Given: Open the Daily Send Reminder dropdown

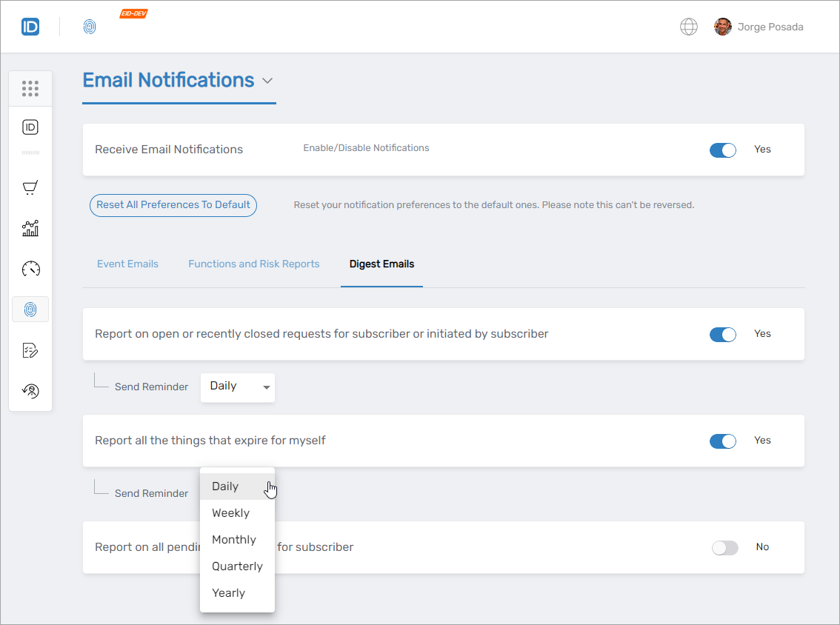Looking at the screenshot, I should (237, 387).
